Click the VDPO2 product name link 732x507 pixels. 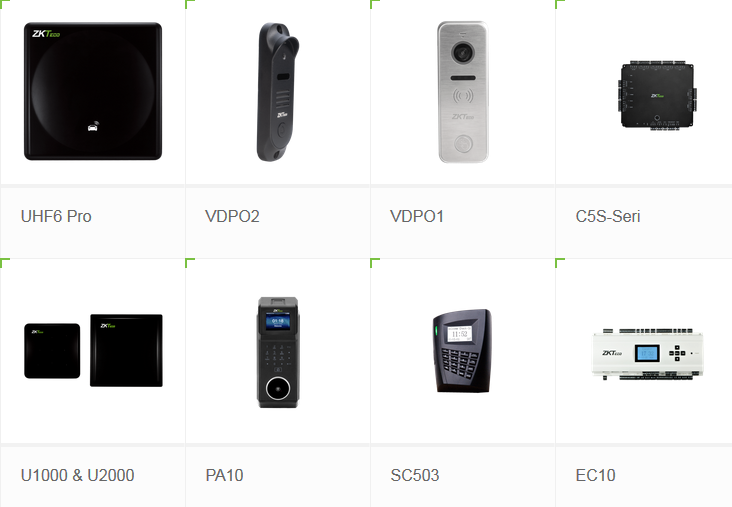(232, 216)
